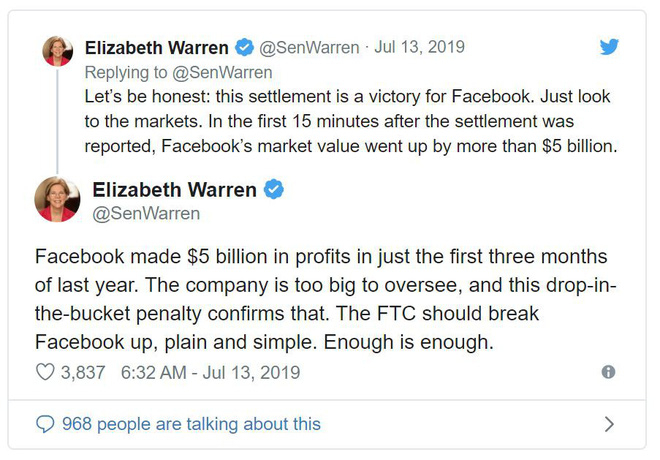
Task: Click the main tweet text about Facebook profits
Action: (x=320, y=300)
